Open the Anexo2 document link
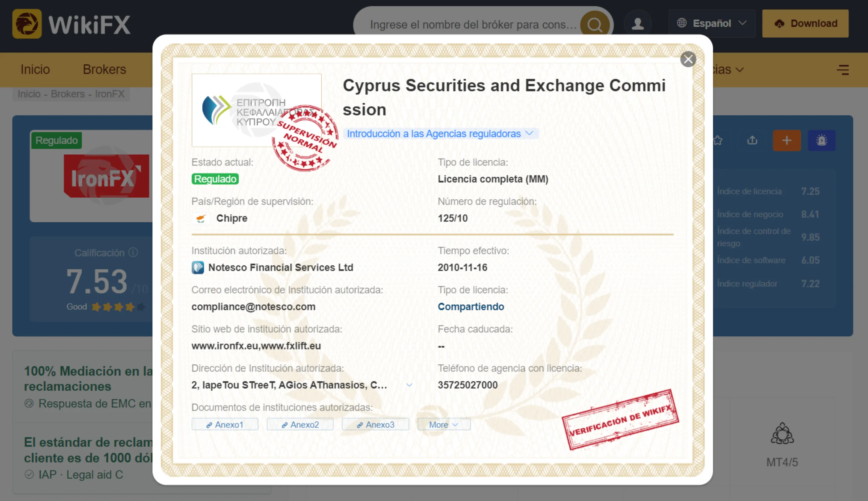The image size is (868, 501). (x=300, y=424)
